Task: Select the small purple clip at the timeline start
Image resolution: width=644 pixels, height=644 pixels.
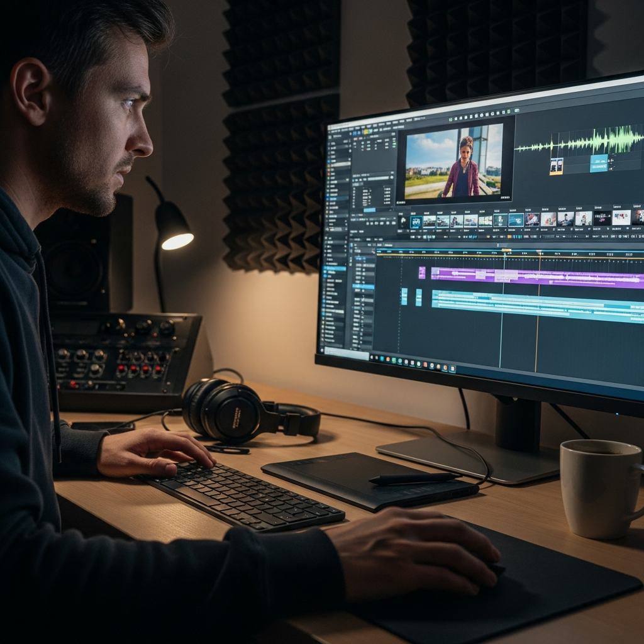Action: (422, 272)
